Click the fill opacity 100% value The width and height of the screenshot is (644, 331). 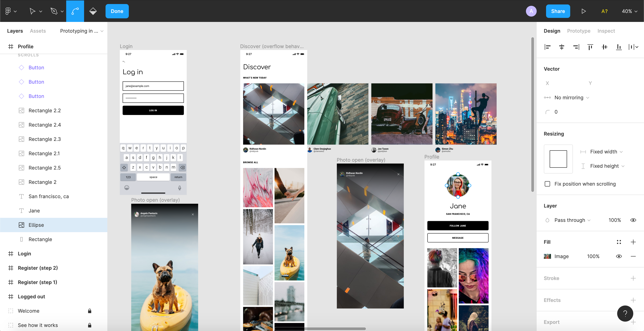point(593,256)
